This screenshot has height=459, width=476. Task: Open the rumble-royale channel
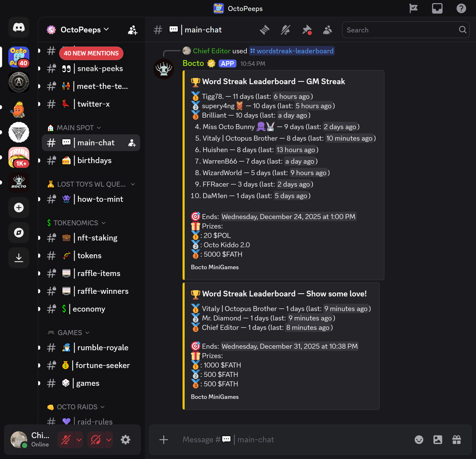[103, 348]
